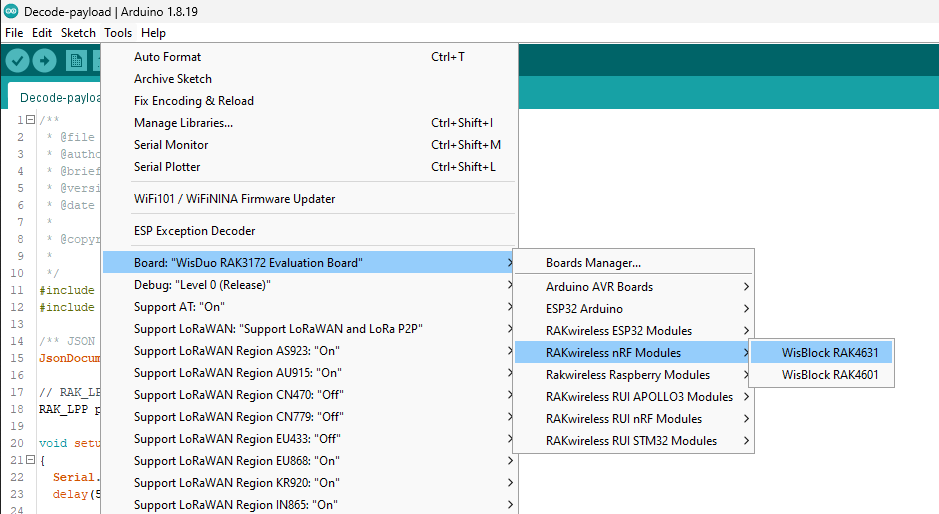This screenshot has width=939, height=514.
Task: Expand RAKwireless RUI STM32 Modules submenu
Action: (632, 440)
